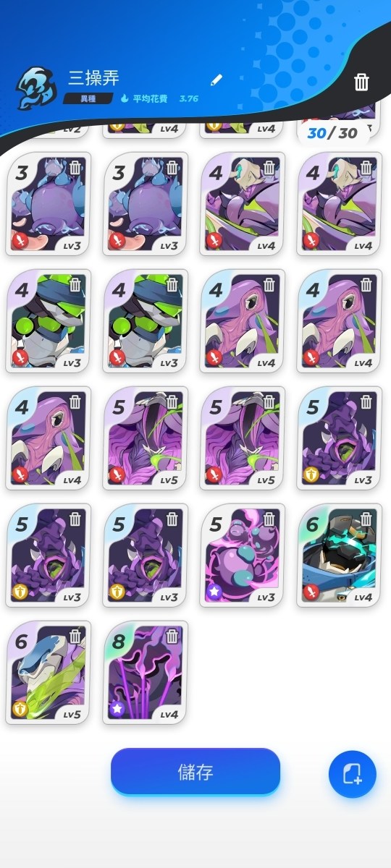Tap the 異種 faction tag
391x868 pixels.
coord(82,98)
